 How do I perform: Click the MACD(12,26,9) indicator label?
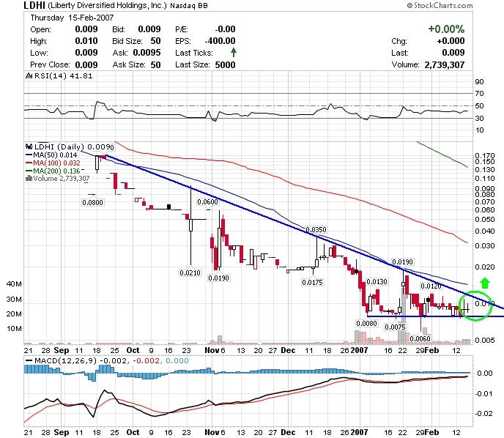[x=65, y=360]
